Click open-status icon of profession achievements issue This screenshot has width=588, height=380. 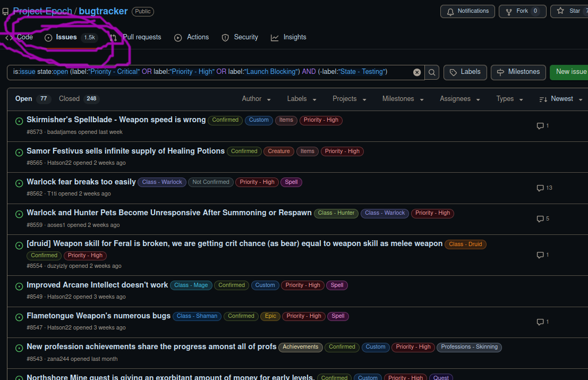[19, 348]
